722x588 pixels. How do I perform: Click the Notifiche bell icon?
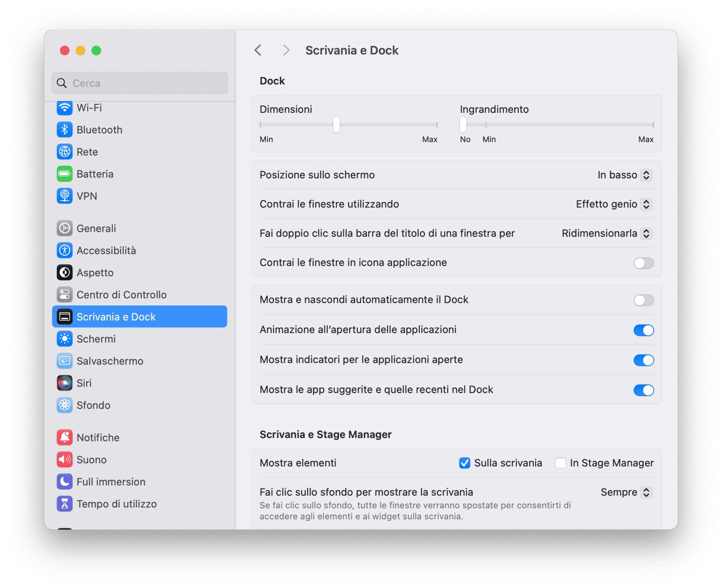[x=65, y=437]
